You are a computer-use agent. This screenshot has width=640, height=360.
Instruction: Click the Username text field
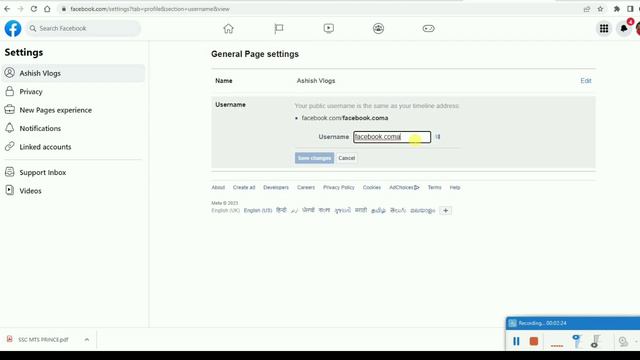(x=392, y=137)
